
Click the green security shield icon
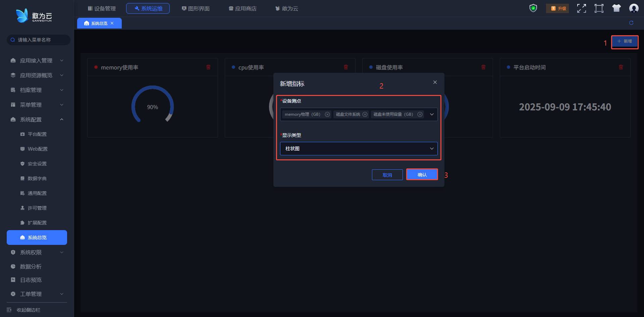pyautogui.click(x=533, y=8)
